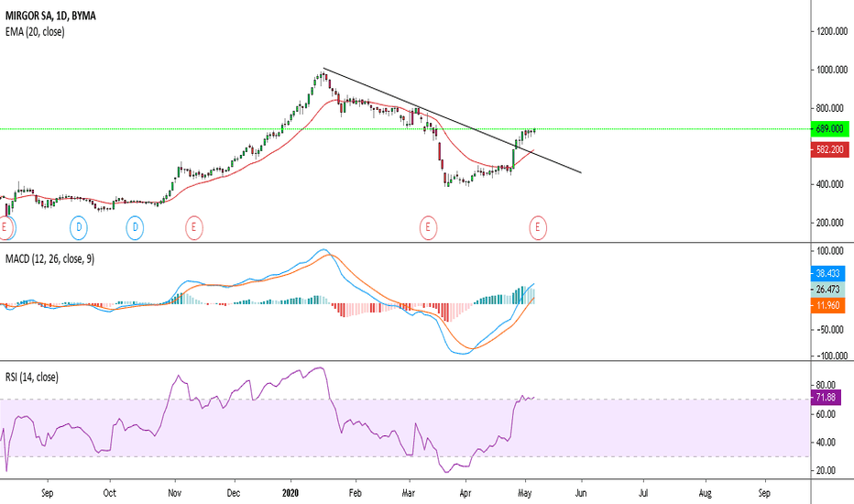Click the Mar label on time axis
This screenshot has height=504, width=854.
pyautogui.click(x=408, y=493)
